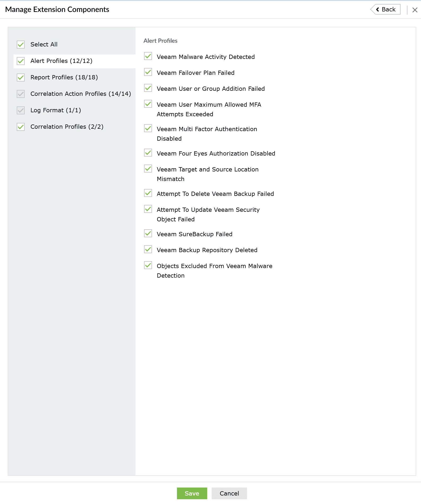Image resolution: width=421 pixels, height=504 pixels.
Task: Click the Correlation Action Profiles checkbox
Action: (21, 94)
